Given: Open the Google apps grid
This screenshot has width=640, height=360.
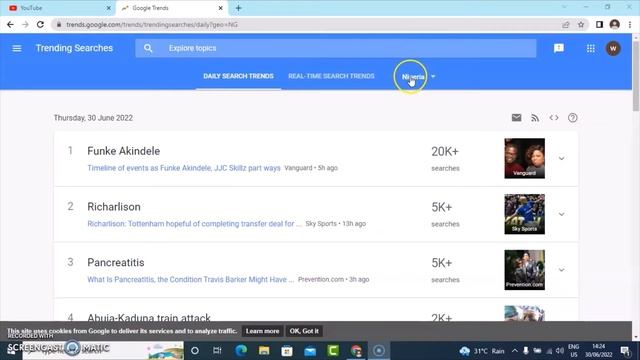Looking at the screenshot, I should 591,49.
